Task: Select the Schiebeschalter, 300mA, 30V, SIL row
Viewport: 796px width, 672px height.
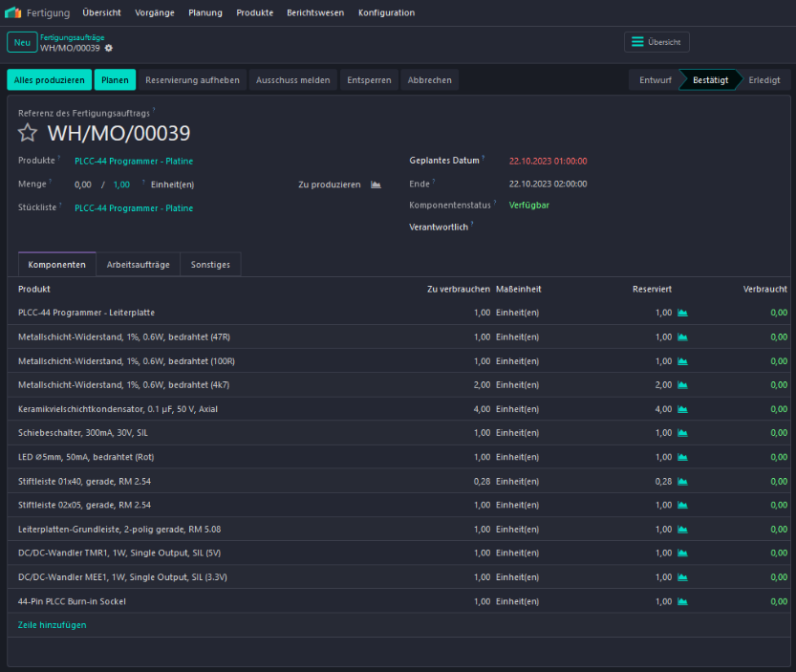Action: (x=398, y=433)
